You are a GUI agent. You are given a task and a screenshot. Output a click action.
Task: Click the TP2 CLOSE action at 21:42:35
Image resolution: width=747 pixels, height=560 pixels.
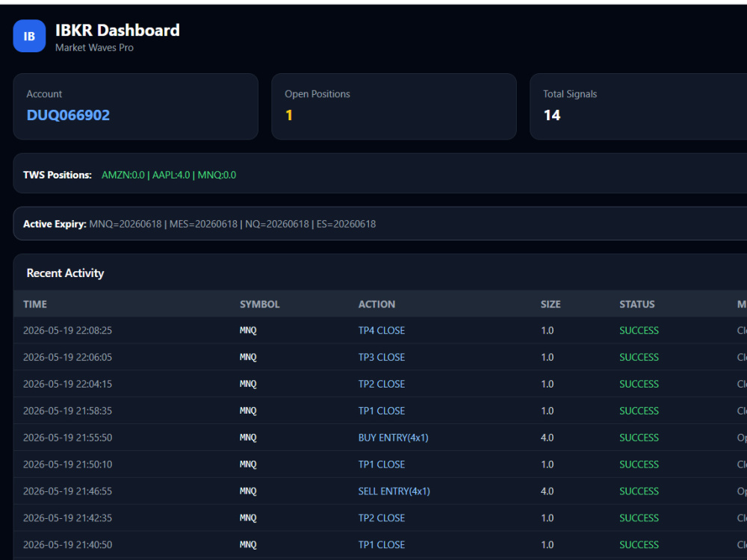[382, 517]
